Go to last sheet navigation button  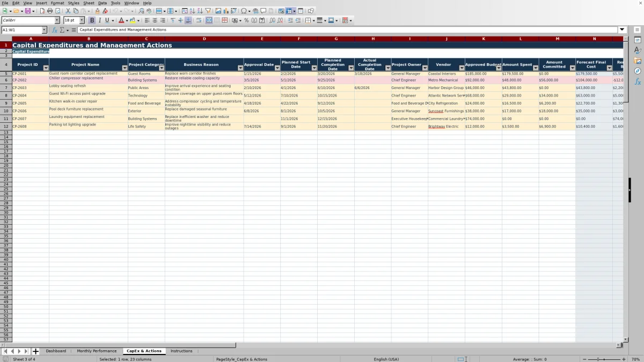coord(26,351)
